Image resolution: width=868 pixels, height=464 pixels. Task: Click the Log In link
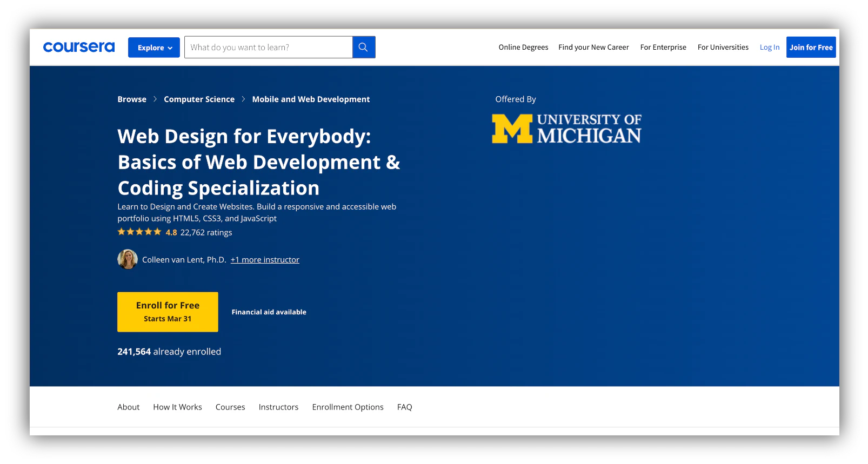(770, 48)
